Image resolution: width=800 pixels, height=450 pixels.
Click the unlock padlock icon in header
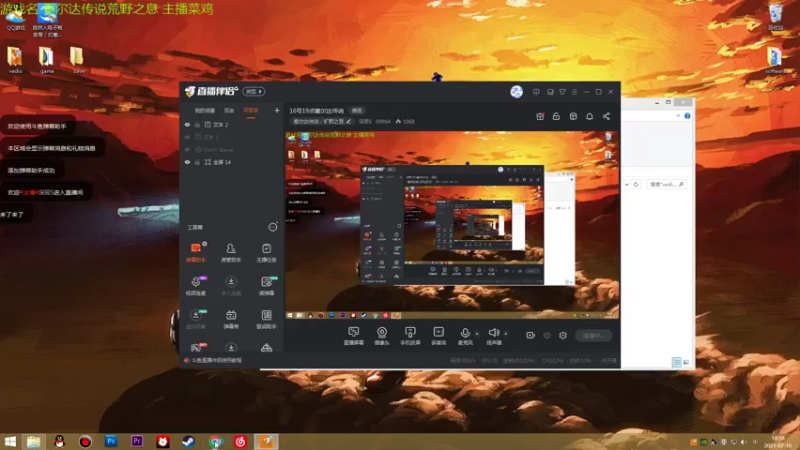click(x=556, y=116)
